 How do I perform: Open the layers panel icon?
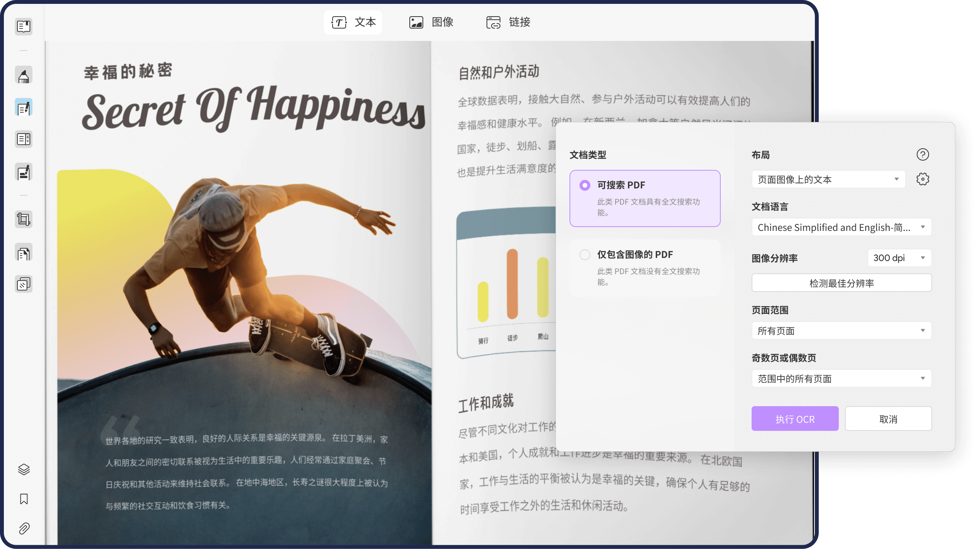click(x=24, y=469)
